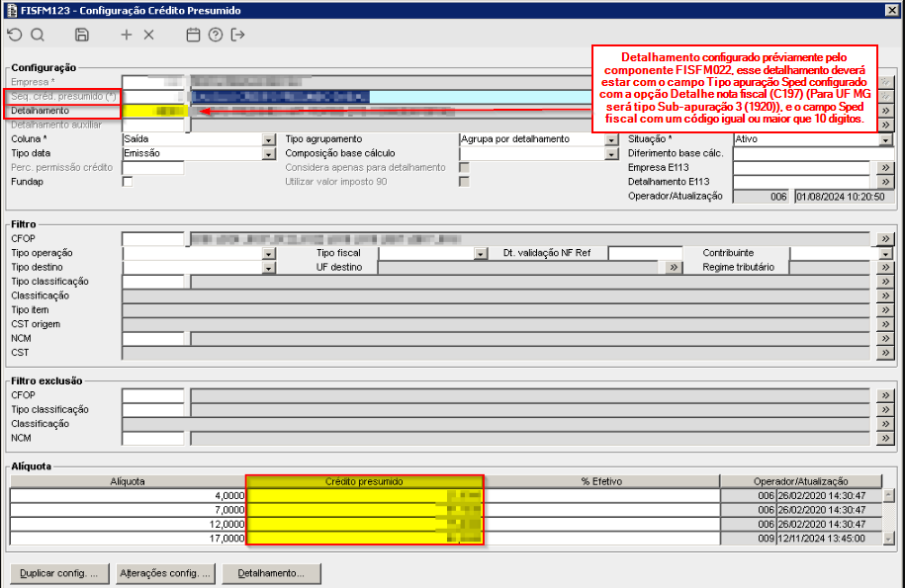This screenshot has width=905, height=588.
Task: Click the % Efetivo column header
Action: [x=601, y=481]
